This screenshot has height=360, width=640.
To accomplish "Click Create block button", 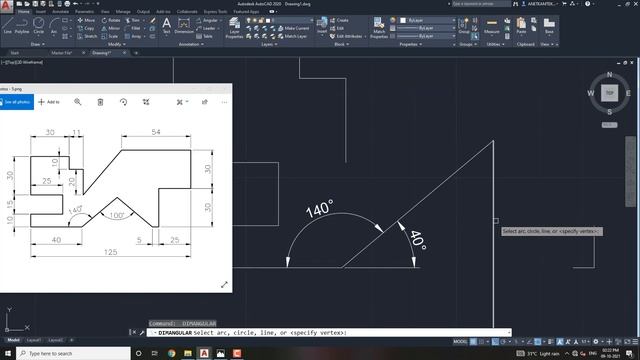I will [339, 20].
